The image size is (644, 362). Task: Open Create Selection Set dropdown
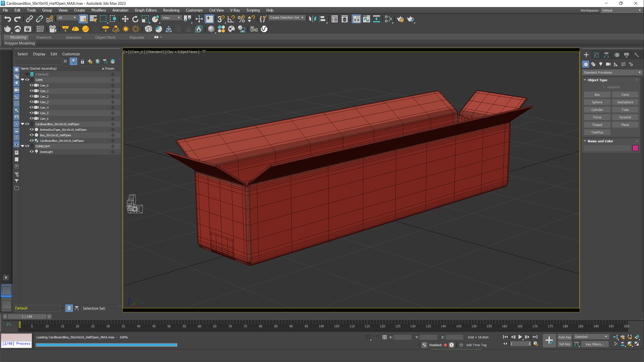point(287,18)
